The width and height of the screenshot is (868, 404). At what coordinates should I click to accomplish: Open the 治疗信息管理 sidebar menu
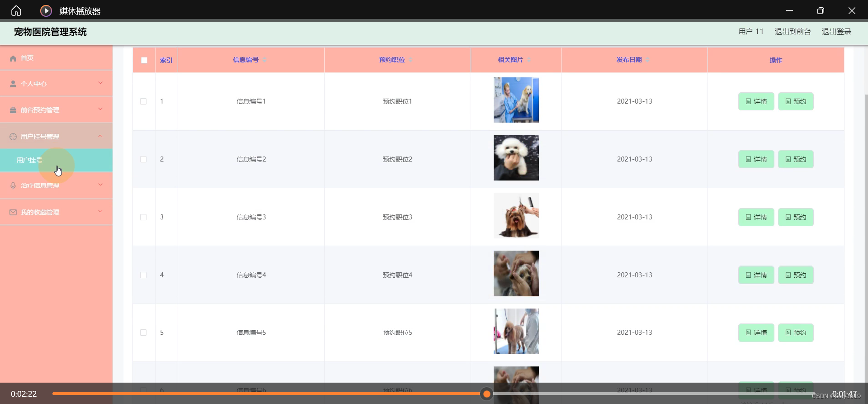coord(56,185)
